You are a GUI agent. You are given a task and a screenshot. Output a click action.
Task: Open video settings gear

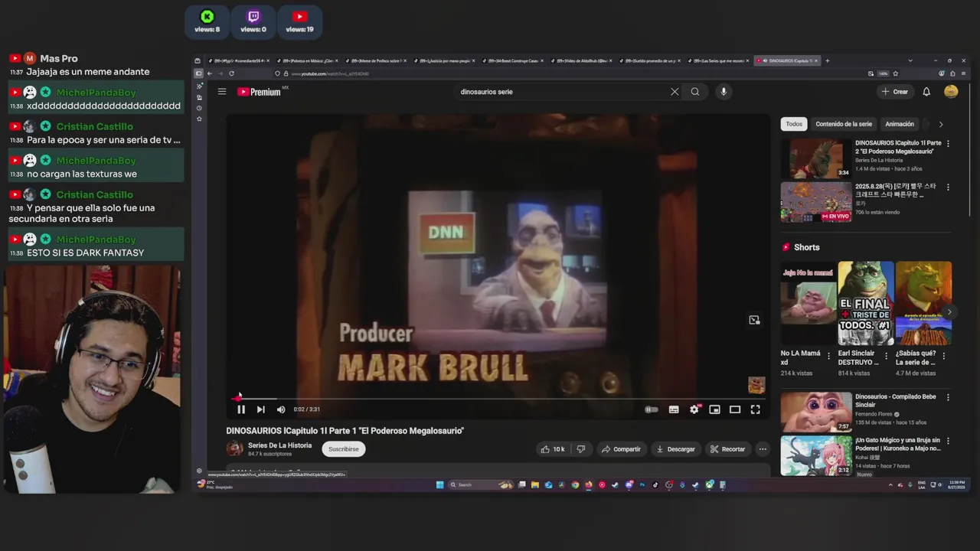click(x=694, y=409)
